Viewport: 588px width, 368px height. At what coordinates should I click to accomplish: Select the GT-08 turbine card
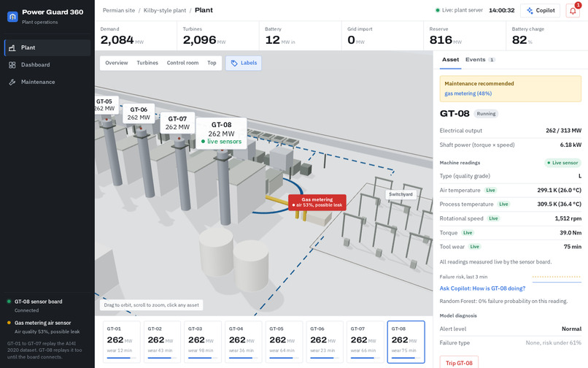406,342
